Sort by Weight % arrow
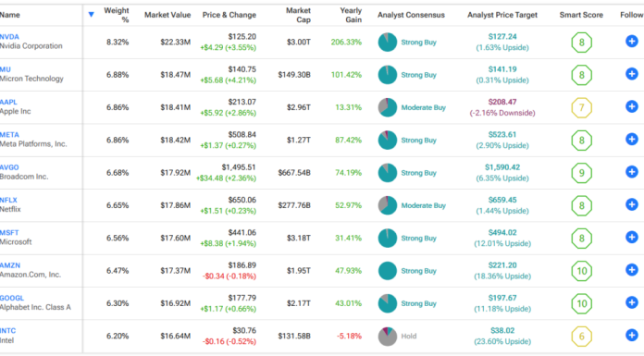 pyautogui.click(x=92, y=15)
